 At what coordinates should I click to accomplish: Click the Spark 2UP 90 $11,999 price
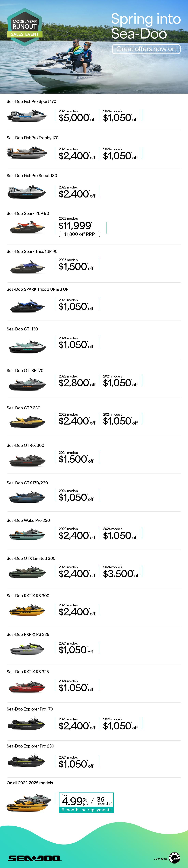[x=75, y=225]
